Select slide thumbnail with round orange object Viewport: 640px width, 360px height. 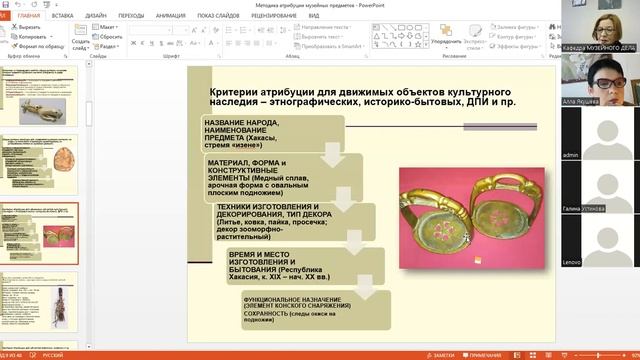pos(39,164)
